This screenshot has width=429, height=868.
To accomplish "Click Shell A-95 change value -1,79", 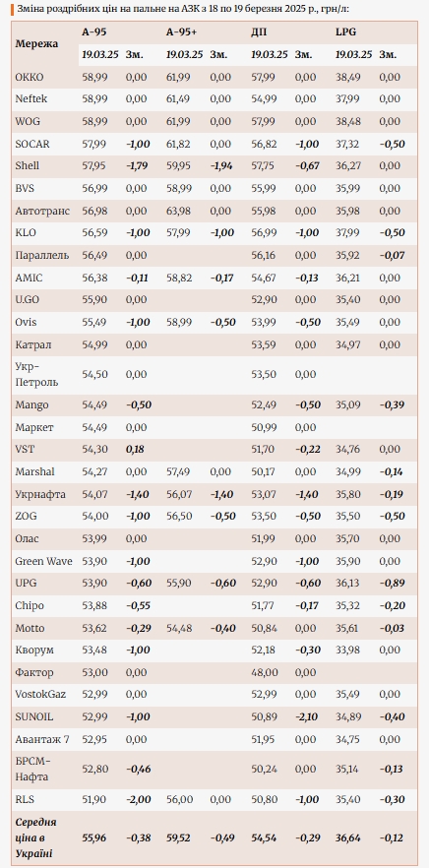I will pos(138,165).
